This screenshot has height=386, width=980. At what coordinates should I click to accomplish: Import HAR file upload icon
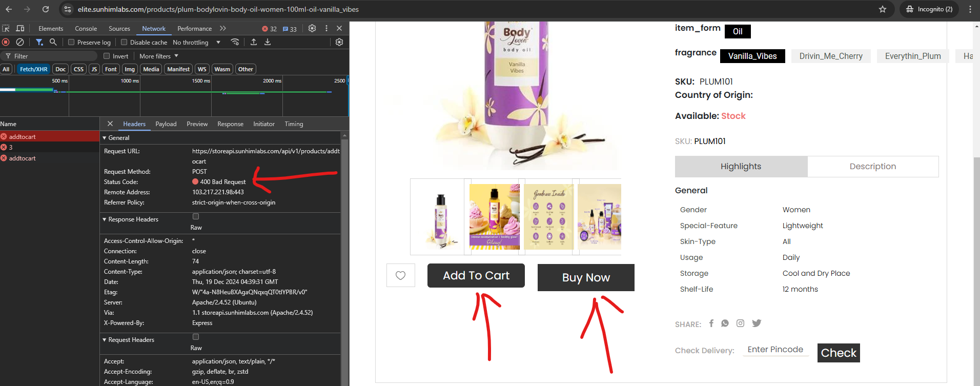[254, 42]
